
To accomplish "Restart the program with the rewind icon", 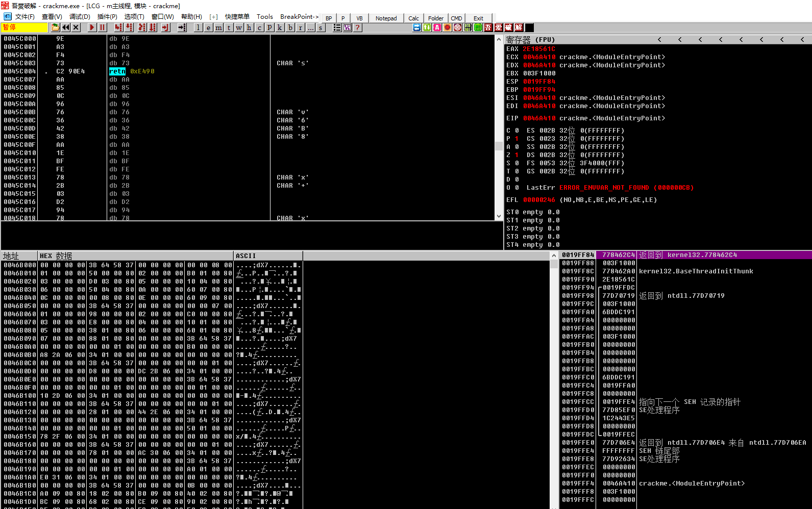I will tap(66, 28).
